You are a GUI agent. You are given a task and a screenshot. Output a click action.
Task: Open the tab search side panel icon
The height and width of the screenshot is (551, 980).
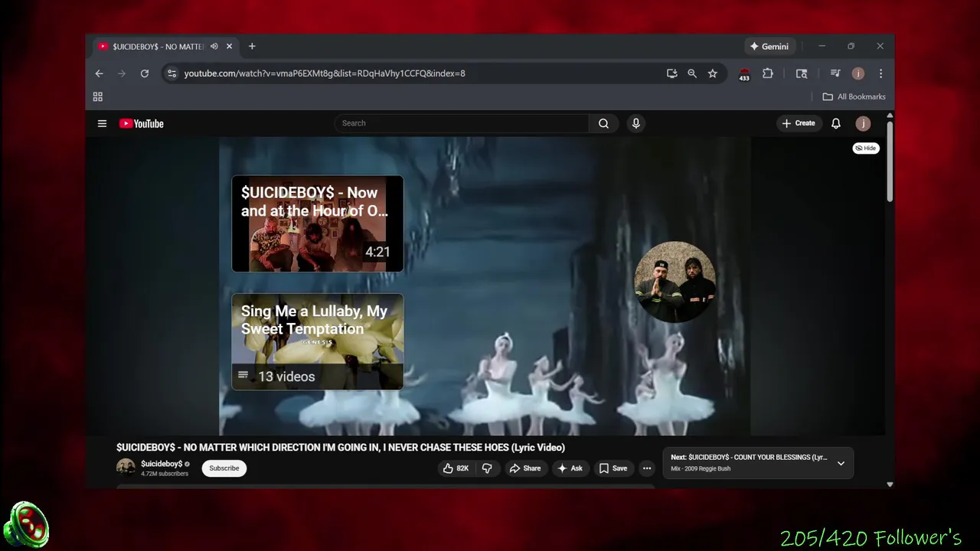802,73
